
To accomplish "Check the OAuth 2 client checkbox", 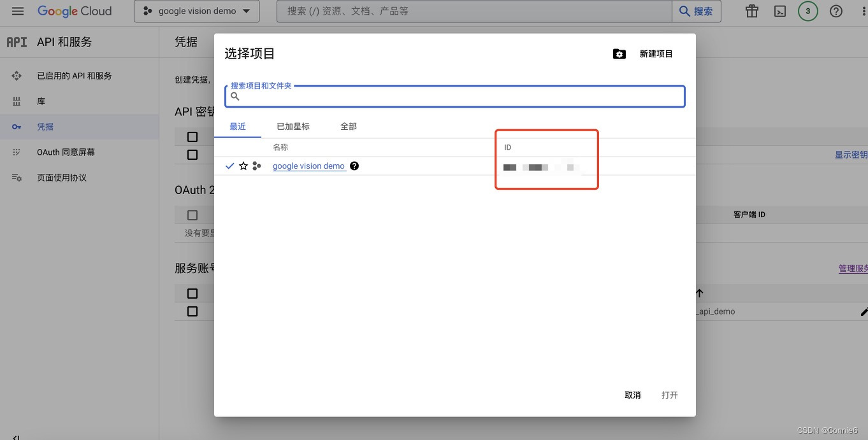I will tap(192, 215).
